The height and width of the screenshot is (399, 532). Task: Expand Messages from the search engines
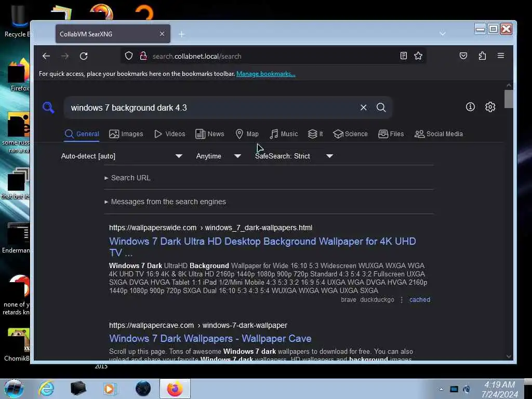pos(165,202)
